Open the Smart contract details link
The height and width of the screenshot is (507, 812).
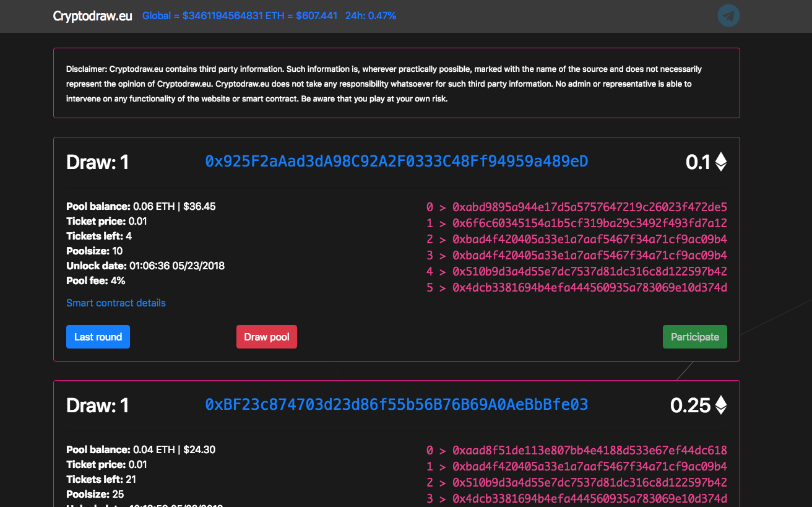pyautogui.click(x=116, y=303)
